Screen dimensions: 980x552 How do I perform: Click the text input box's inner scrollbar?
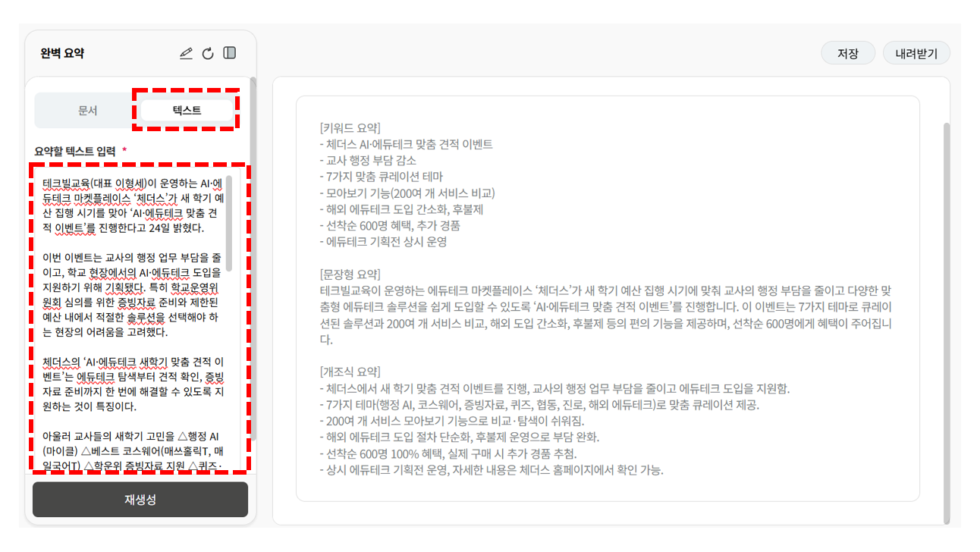tap(229, 224)
